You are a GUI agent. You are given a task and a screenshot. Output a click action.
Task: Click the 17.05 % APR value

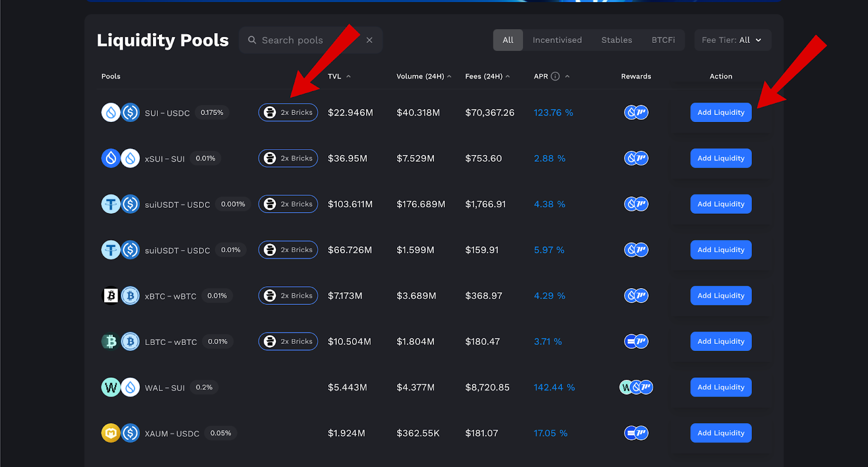[551, 433]
